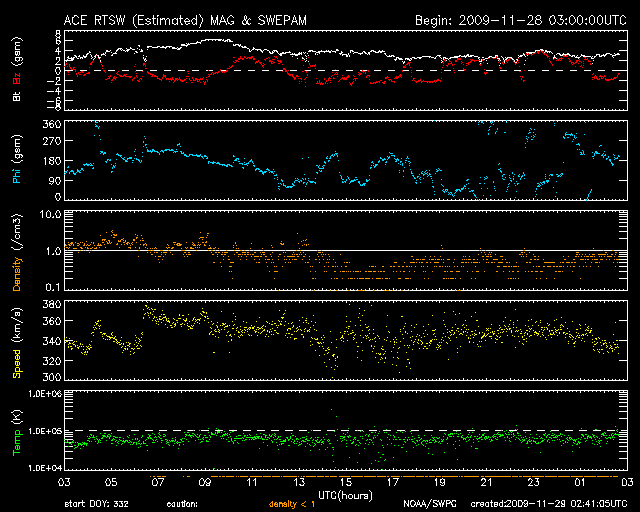Click the green Temp (K) axis label
This screenshot has width=640, height=512.
(14, 430)
